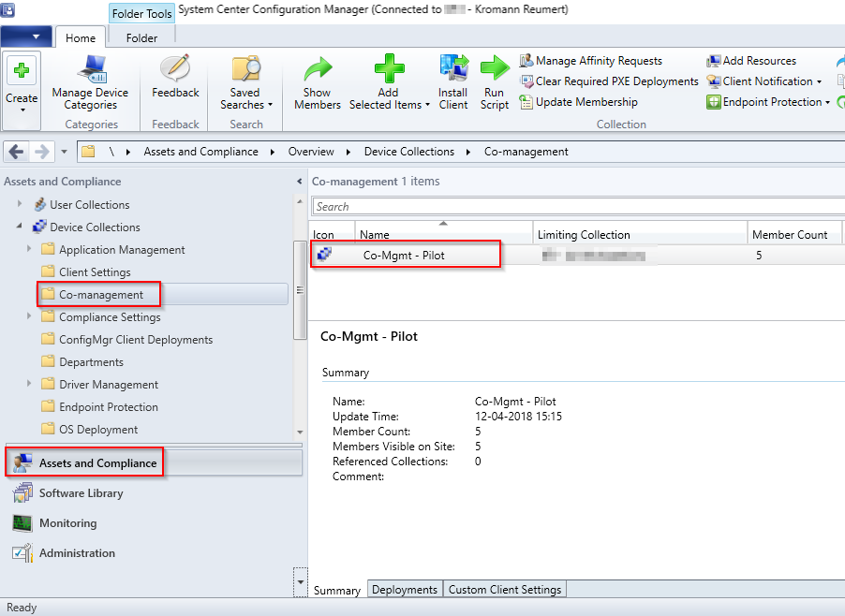Open Administration workspace
The height and width of the screenshot is (616, 845).
tap(154, 553)
